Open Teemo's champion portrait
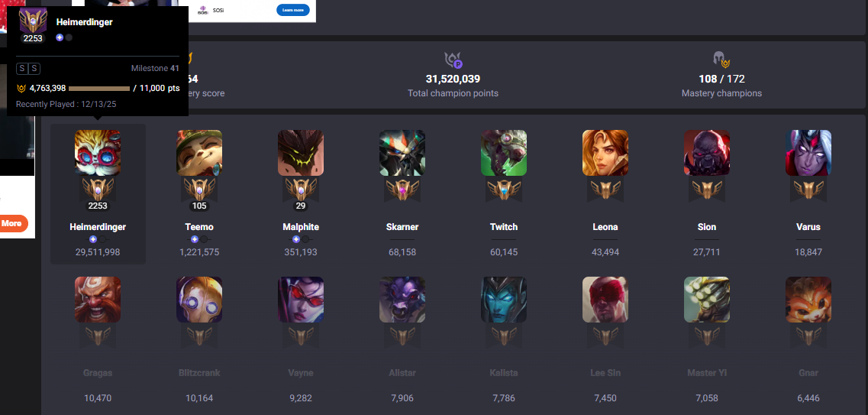868x415 pixels. (x=199, y=153)
